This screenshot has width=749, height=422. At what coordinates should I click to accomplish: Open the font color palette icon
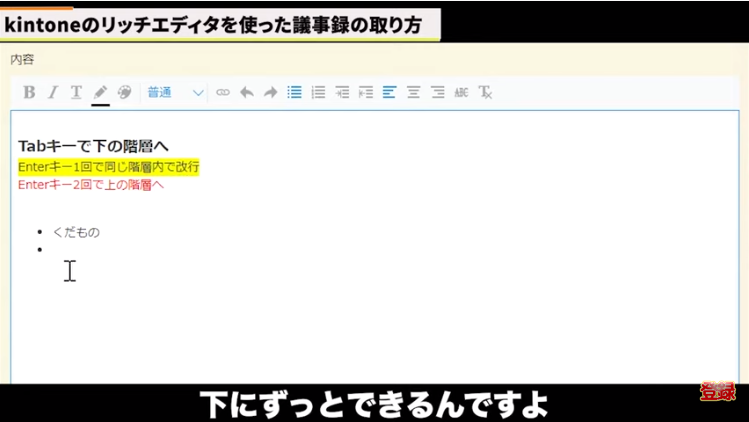[124, 92]
